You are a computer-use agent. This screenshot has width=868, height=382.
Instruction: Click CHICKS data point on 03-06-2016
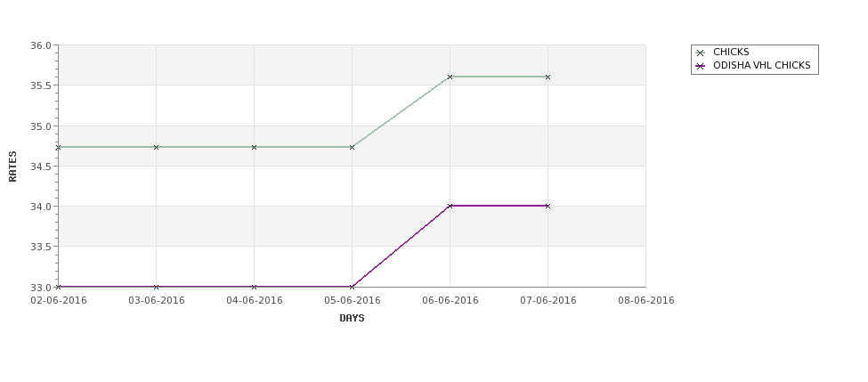pyautogui.click(x=156, y=147)
